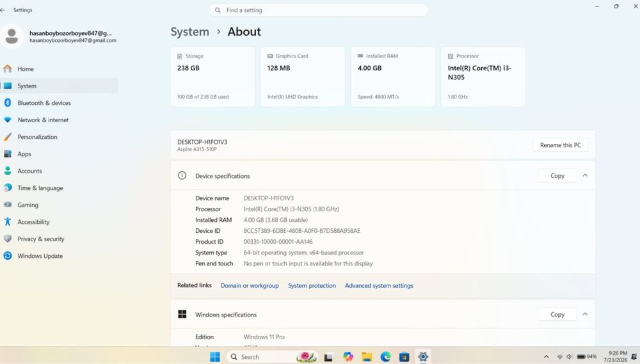
Task: Open File Explorer from the taskbar
Action: pos(367,357)
